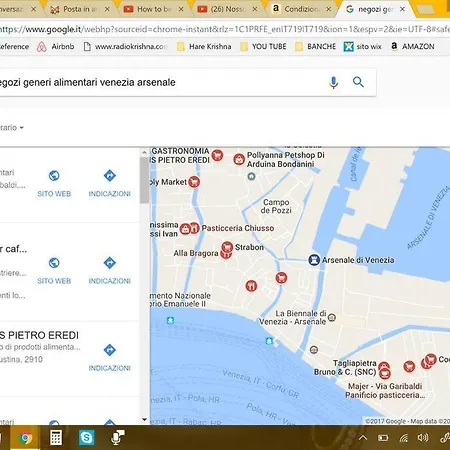This screenshot has height=450, width=450.
Task: Expand the Orario filter dropdown
Action: 12,127
